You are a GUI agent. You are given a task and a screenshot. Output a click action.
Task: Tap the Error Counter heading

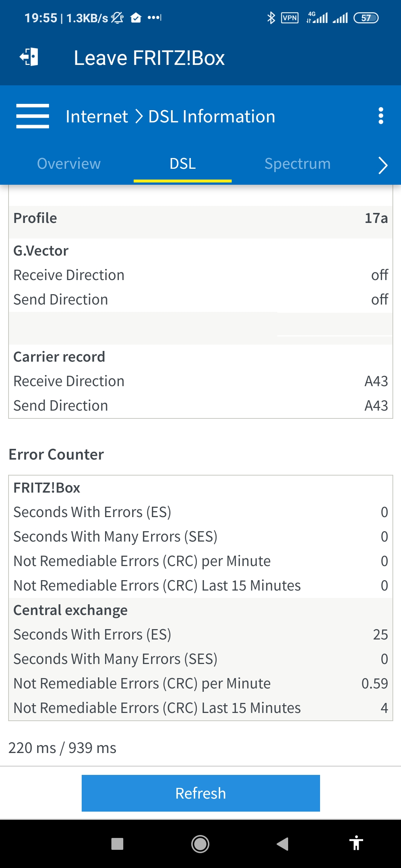(x=56, y=454)
